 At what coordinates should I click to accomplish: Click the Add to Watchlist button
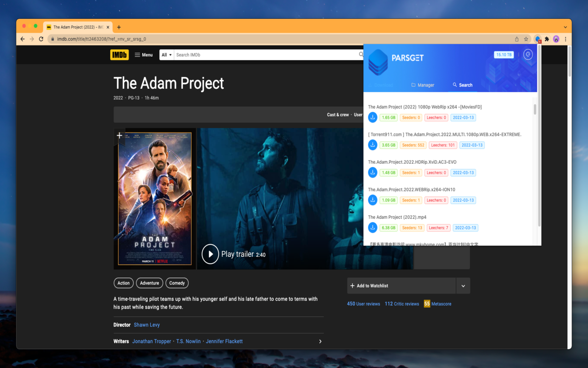click(401, 286)
